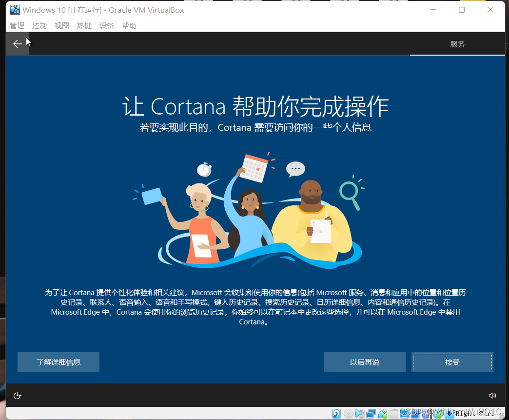Click VirtualBox hard disk status icon
509x420 pixels.
(x=336, y=414)
